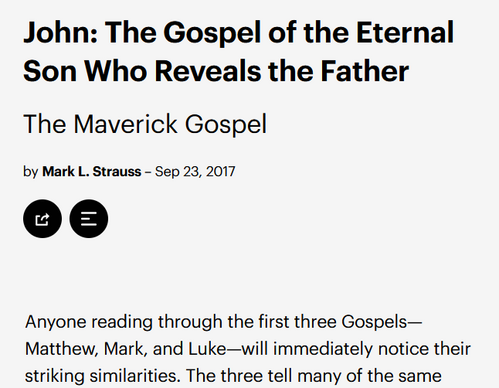The width and height of the screenshot is (499, 388).
Task: Click the word 'Maverick' in the subtitle
Action: pyautogui.click(x=125, y=124)
